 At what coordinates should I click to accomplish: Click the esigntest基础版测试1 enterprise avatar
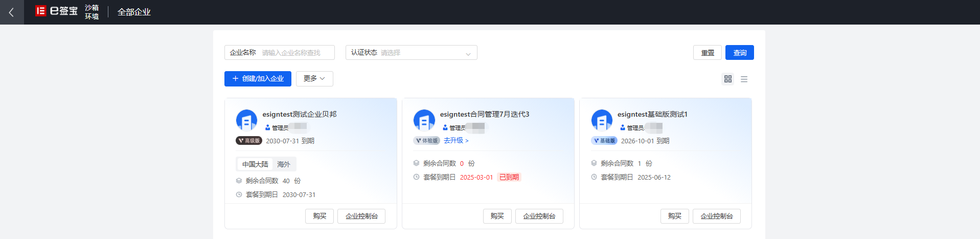602,120
